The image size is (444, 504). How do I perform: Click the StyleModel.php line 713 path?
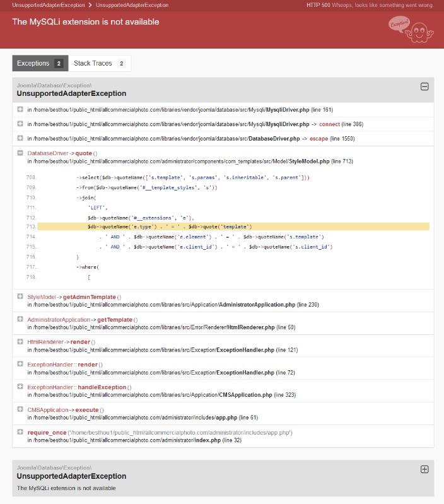point(190,161)
